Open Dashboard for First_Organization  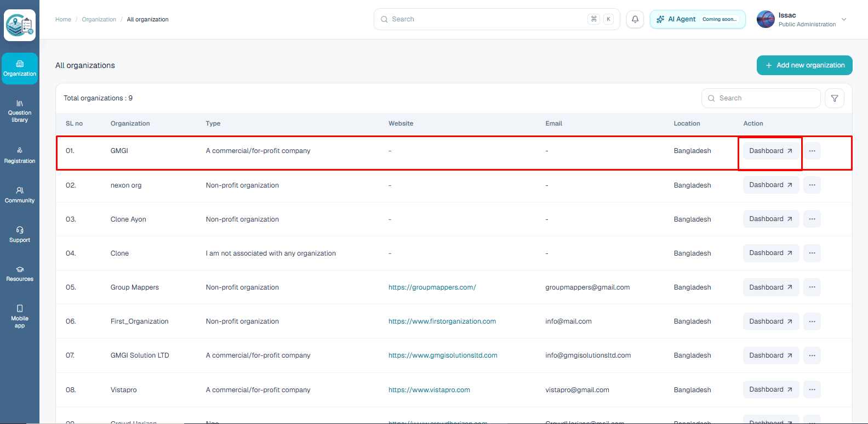coord(771,321)
